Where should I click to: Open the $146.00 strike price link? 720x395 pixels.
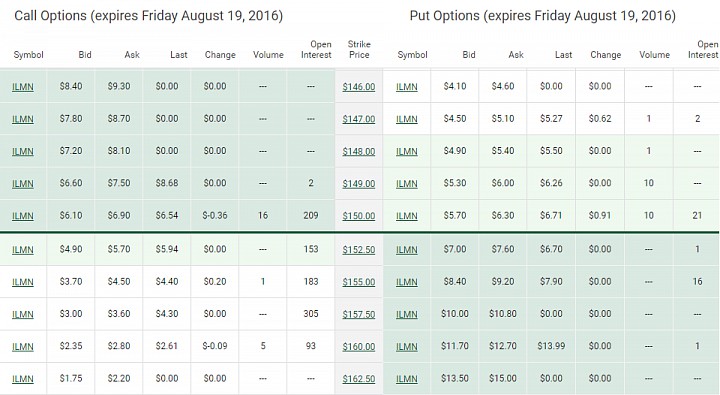click(359, 87)
